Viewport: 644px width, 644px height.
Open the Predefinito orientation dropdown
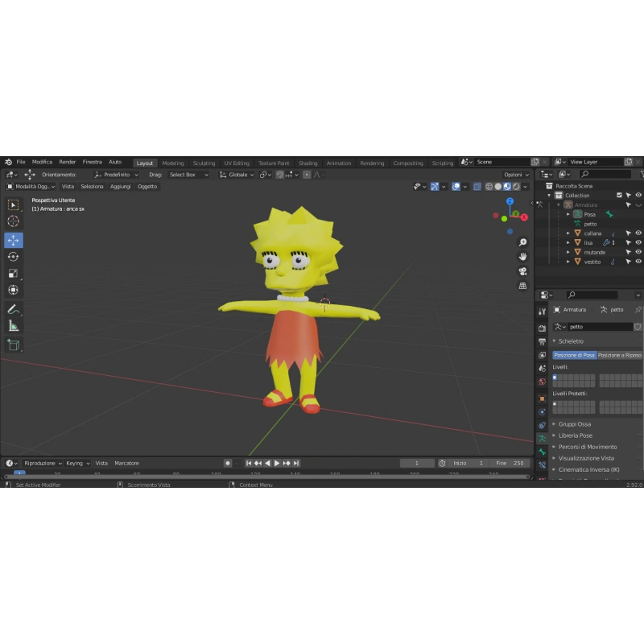[116, 175]
